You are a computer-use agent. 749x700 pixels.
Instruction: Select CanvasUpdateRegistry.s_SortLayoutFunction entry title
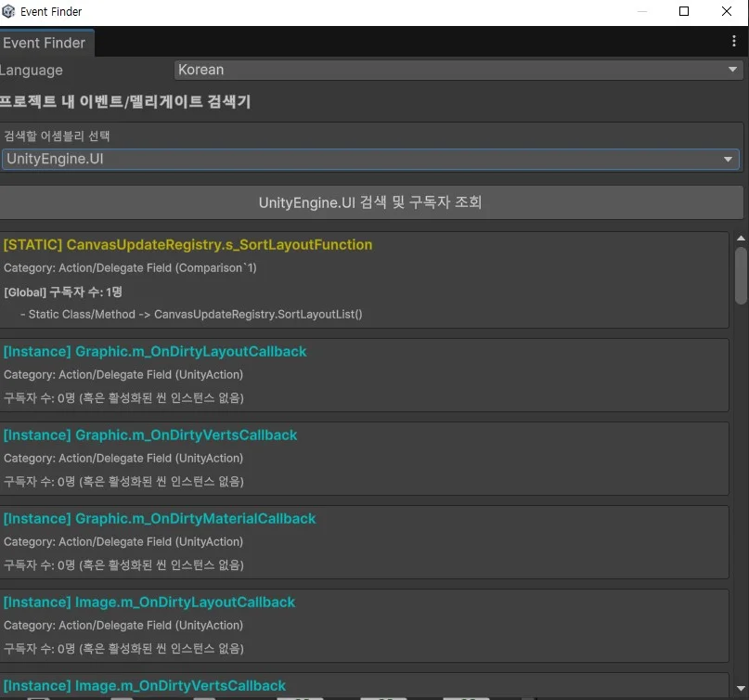187,245
